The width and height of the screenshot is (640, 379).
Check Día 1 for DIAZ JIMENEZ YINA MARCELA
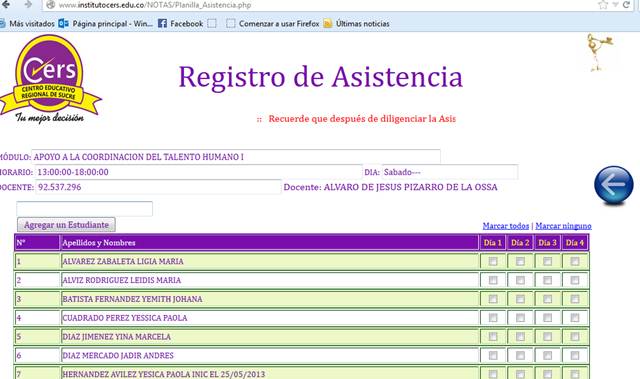[x=493, y=337]
